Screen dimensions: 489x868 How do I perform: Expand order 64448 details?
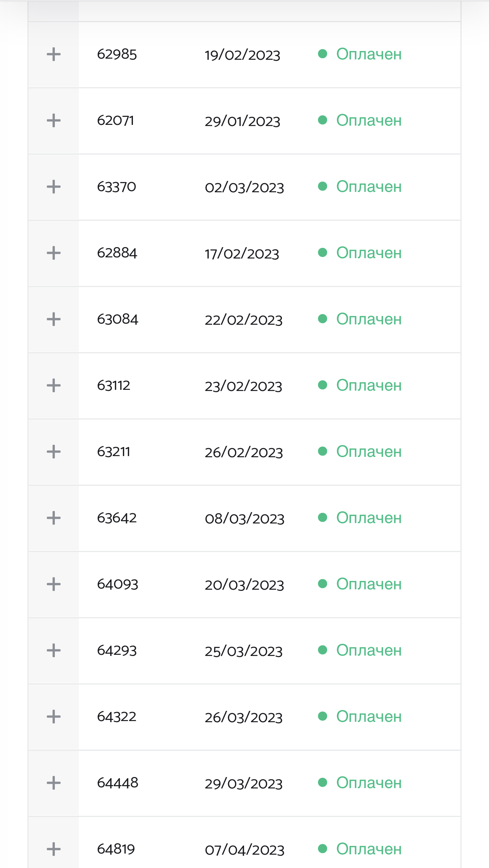pyautogui.click(x=54, y=783)
